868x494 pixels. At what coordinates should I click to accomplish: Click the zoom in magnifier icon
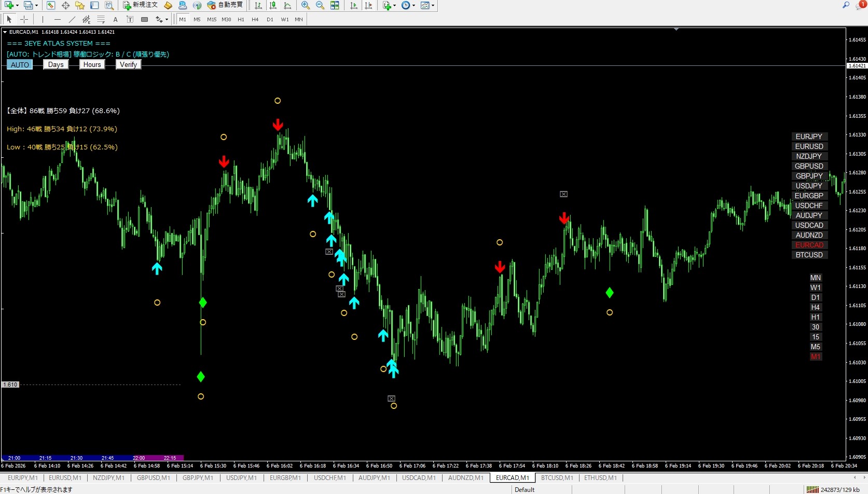coord(306,5)
